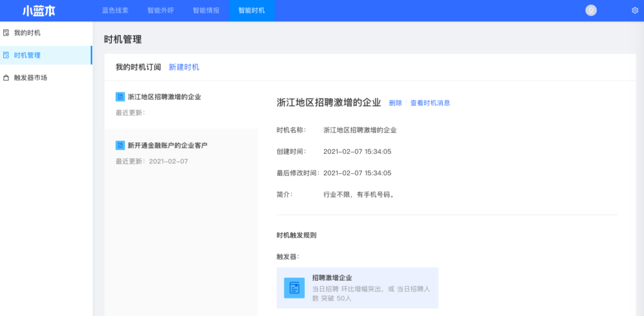Open the 智能外呼 tab
The image size is (644, 316).
point(160,11)
